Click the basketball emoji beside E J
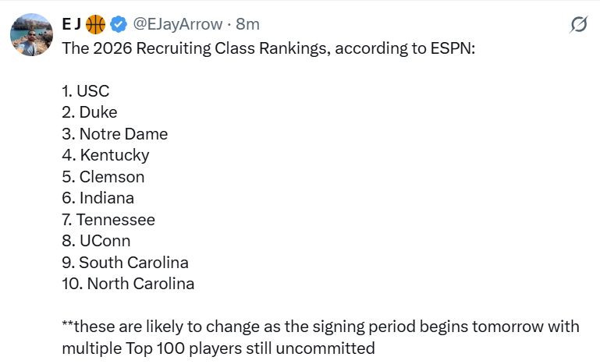600x364 pixels. 95,25
